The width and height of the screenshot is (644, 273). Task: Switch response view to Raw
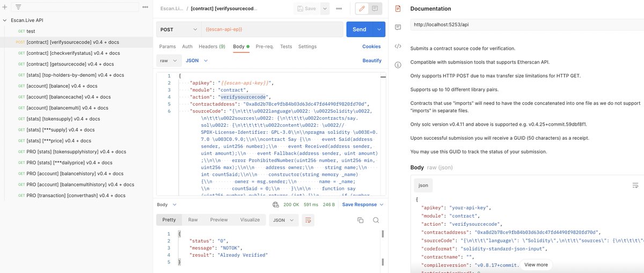click(x=193, y=220)
